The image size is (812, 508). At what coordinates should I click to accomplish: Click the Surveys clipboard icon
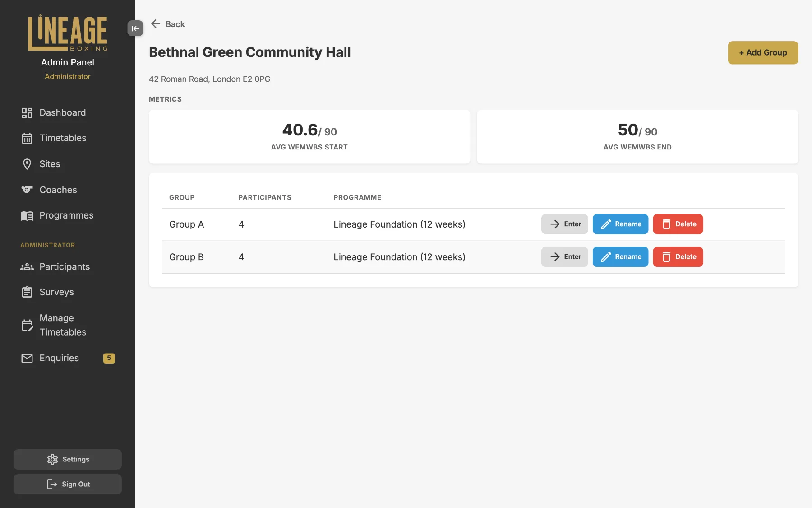27,292
